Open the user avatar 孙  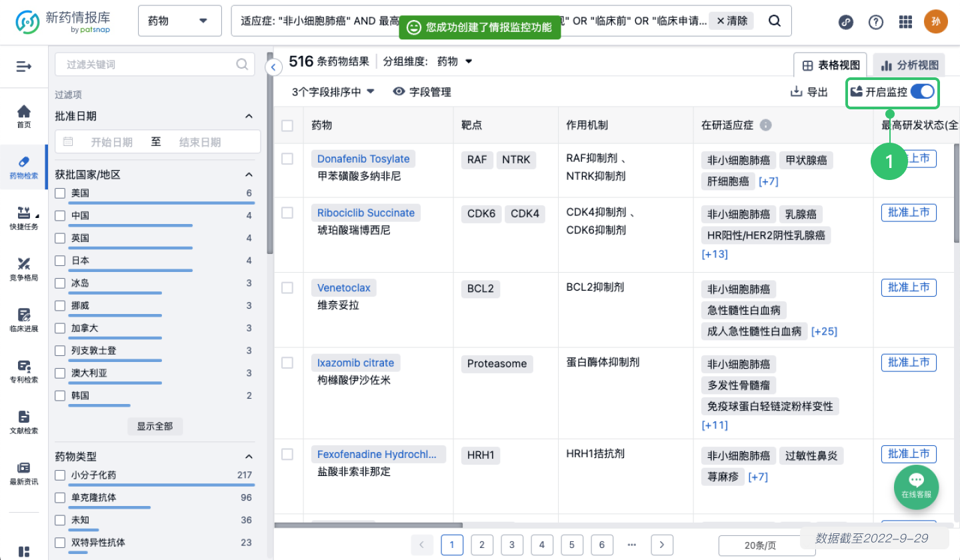[936, 21]
